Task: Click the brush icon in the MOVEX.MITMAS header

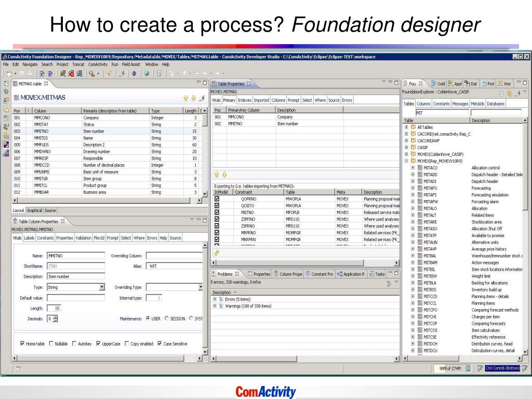Action: pyautogui.click(x=202, y=98)
